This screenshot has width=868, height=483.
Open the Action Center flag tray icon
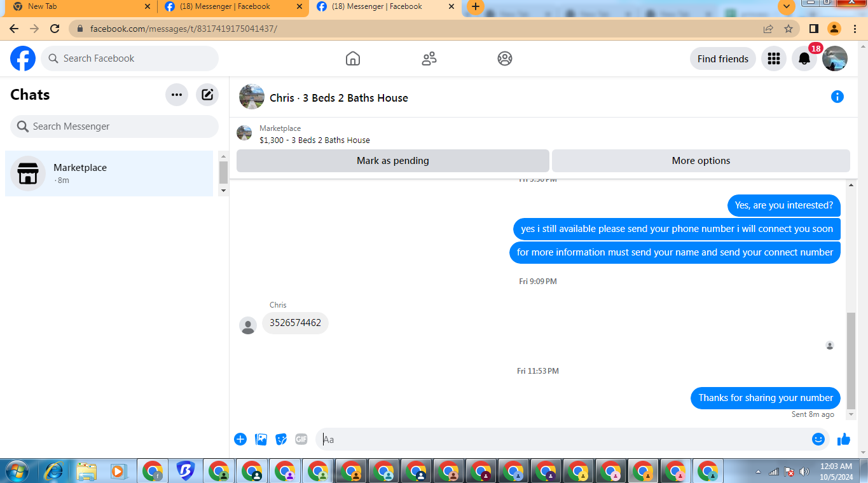[789, 472]
